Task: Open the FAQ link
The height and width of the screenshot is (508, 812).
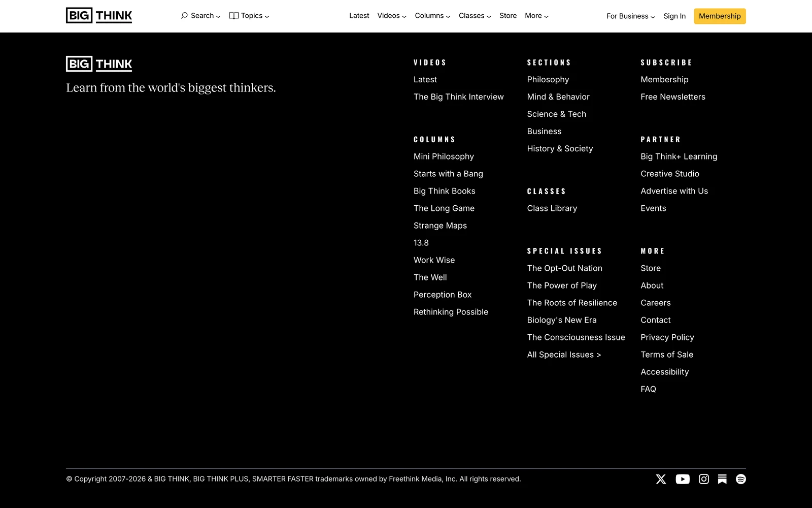Action: [x=648, y=390]
